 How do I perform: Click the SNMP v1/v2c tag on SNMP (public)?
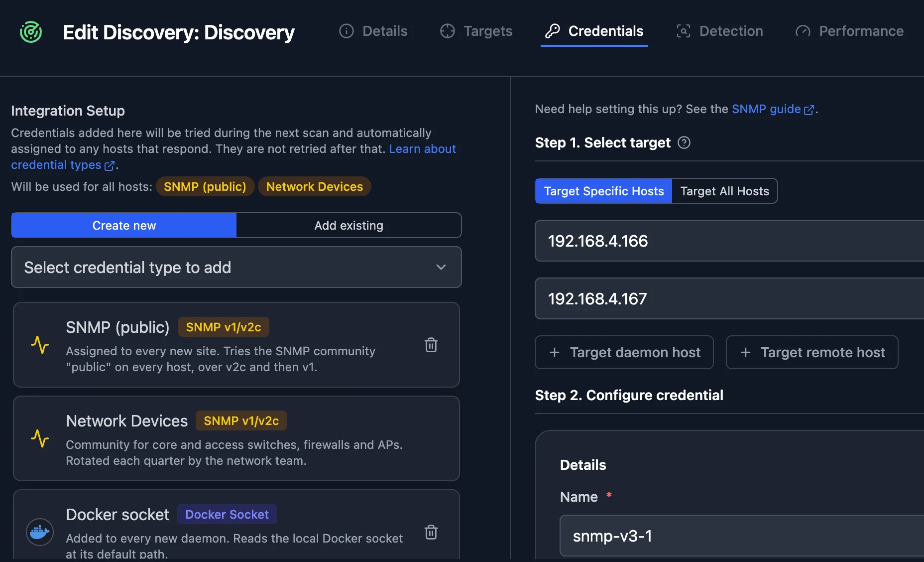click(224, 327)
